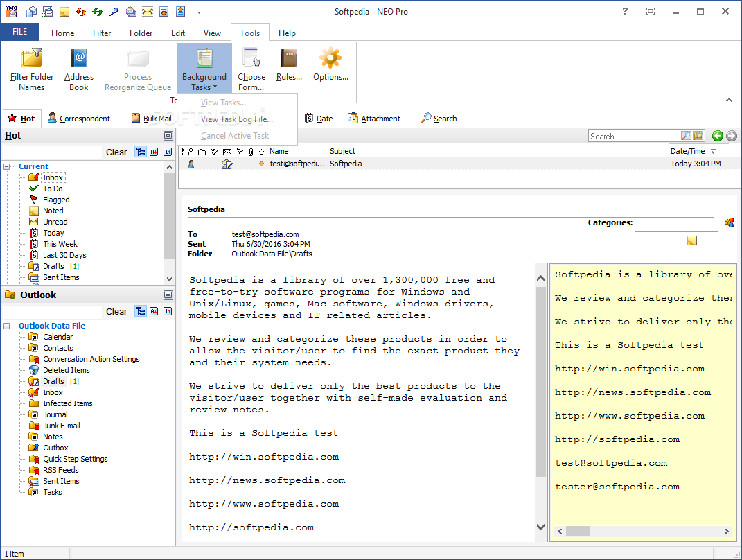The height and width of the screenshot is (560, 742).
Task: Switch to the Filter ribbon tab
Action: [102, 33]
